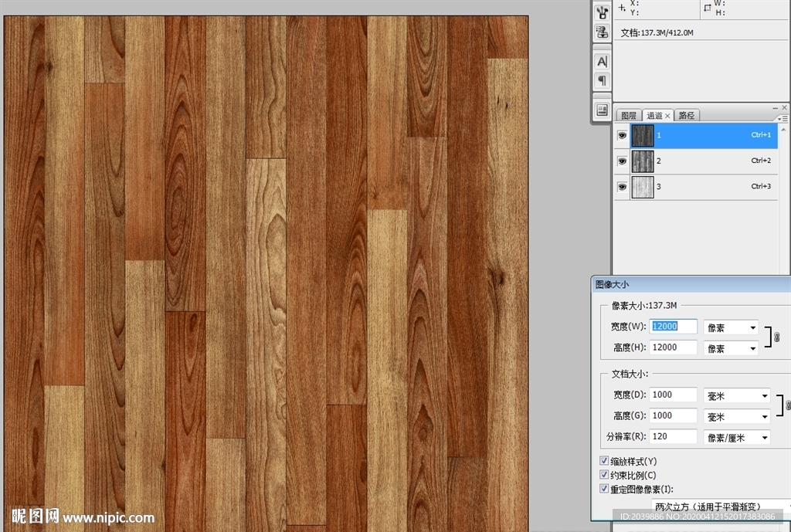Toggle the 约束比例 checkbox
Image resolution: width=791 pixels, height=532 pixels.
[605, 475]
